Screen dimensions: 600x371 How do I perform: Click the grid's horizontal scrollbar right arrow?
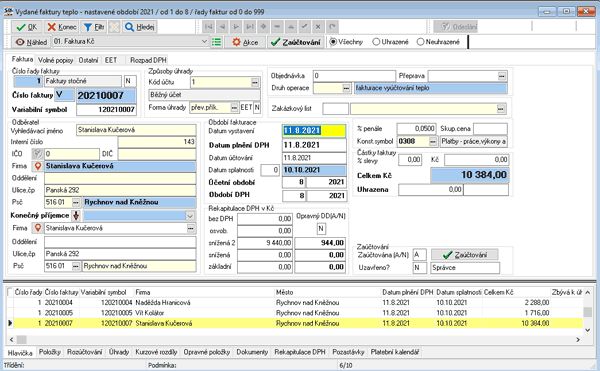[x=578, y=340]
